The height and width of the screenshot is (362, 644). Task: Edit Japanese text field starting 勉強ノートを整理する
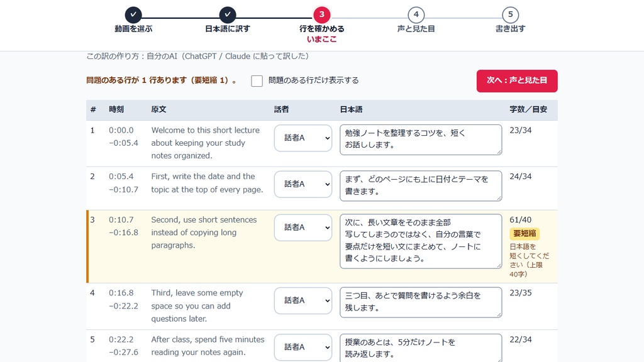click(421, 140)
